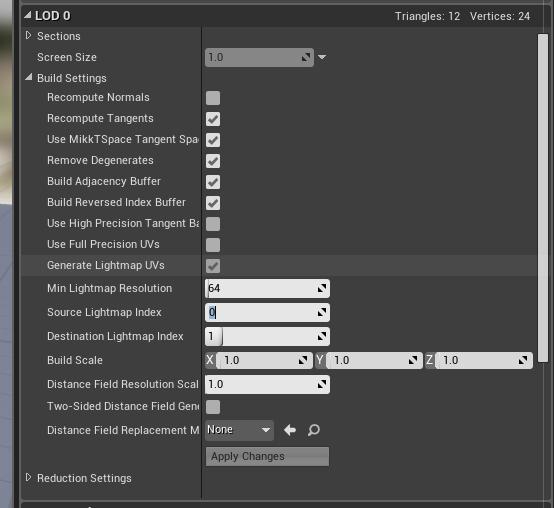The width and height of the screenshot is (554, 508).
Task: Click spin arrow icon in Source Lightmap Index
Action: pos(322,313)
